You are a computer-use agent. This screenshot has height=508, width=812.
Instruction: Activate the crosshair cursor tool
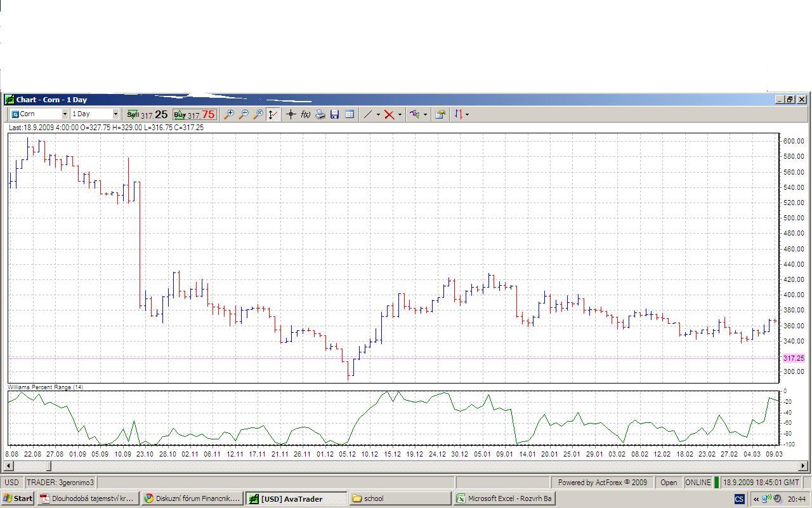point(291,114)
